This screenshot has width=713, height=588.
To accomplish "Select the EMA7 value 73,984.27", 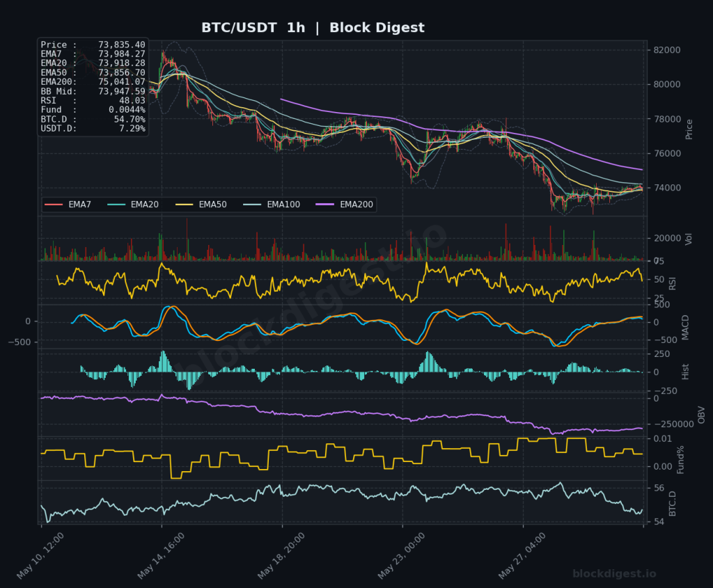I will [x=122, y=54].
